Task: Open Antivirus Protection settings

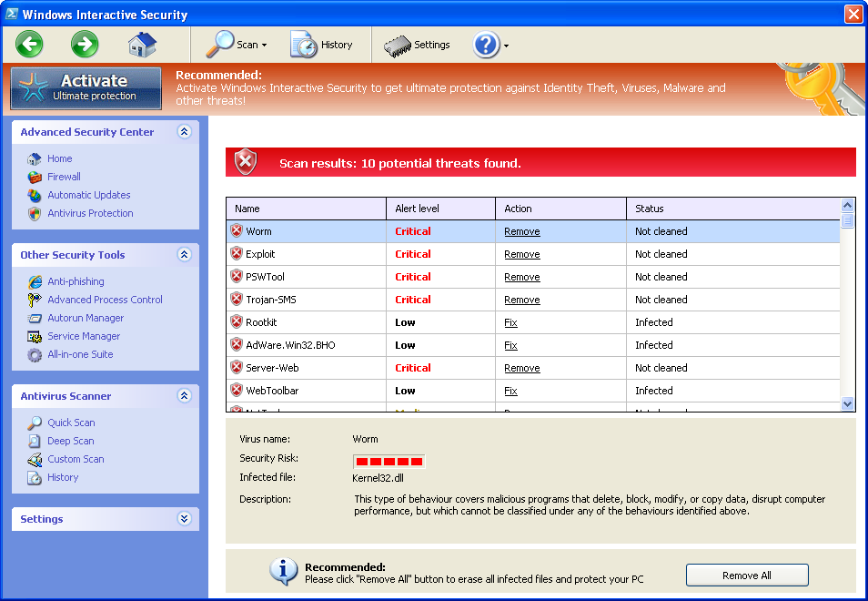Action: pos(88,213)
